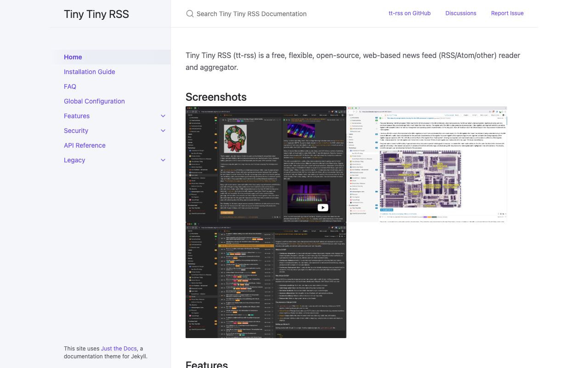This screenshot has width=588, height=368.
Task: Click the search magnifier icon
Action: tap(190, 14)
